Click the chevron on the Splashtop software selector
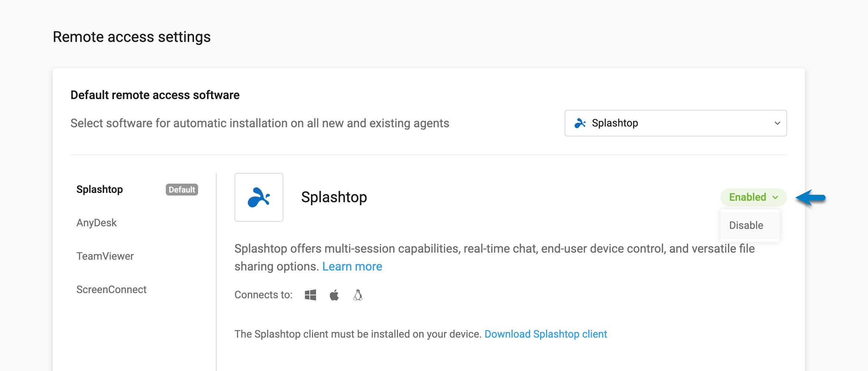The width and height of the screenshot is (868, 371). pyautogui.click(x=778, y=123)
